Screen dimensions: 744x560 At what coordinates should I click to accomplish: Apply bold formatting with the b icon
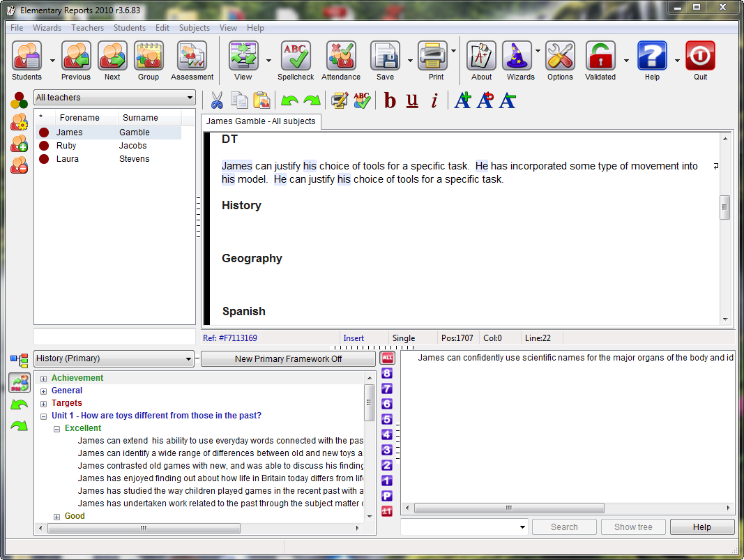390,100
